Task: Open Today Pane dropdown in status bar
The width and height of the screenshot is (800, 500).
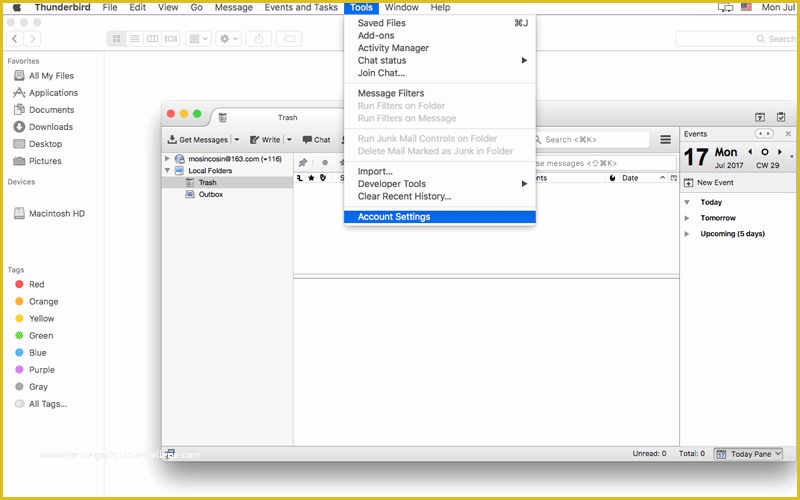Action: pos(748,454)
